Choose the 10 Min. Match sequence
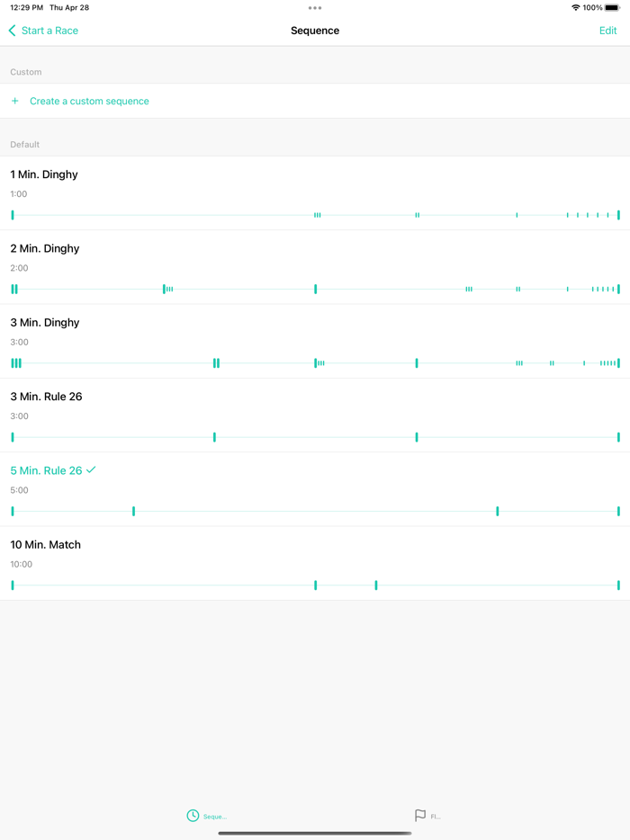The width and height of the screenshot is (630, 840). tap(315, 563)
